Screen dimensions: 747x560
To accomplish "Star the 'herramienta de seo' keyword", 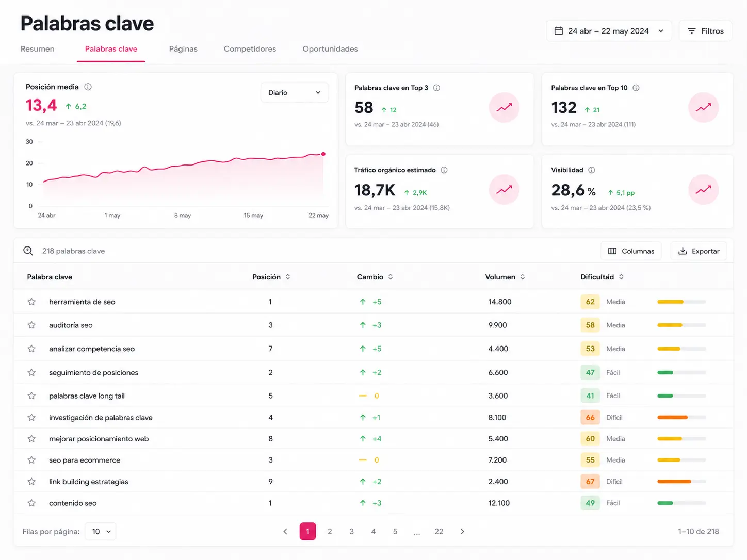I will pos(31,302).
